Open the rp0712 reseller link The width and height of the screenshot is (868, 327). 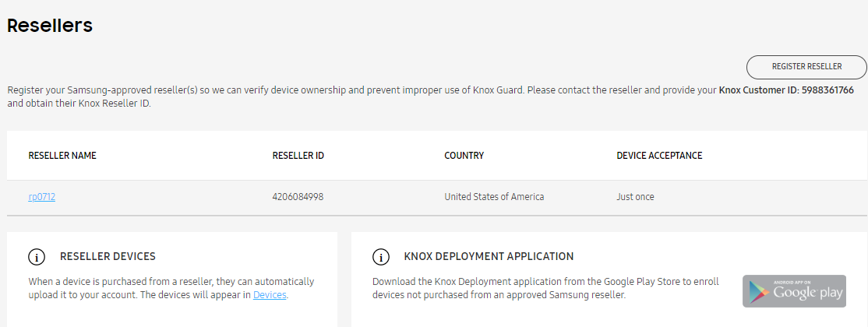pyautogui.click(x=41, y=196)
